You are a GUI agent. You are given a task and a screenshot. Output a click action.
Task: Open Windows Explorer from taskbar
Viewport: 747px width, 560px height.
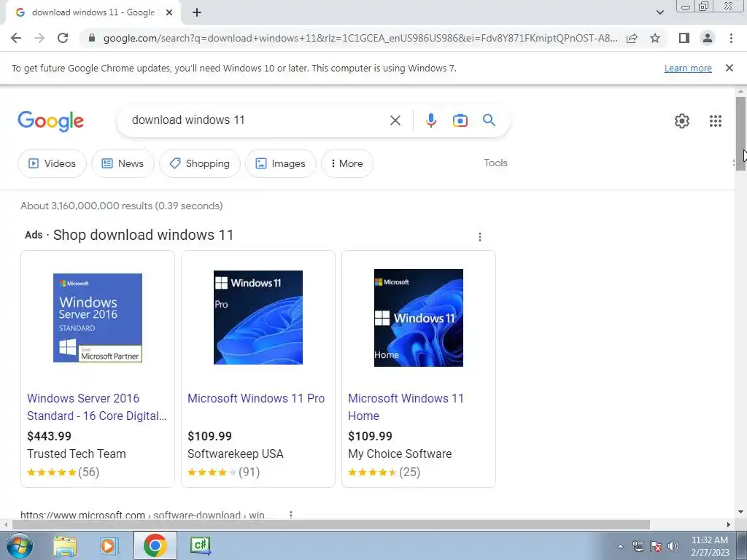pyautogui.click(x=65, y=545)
